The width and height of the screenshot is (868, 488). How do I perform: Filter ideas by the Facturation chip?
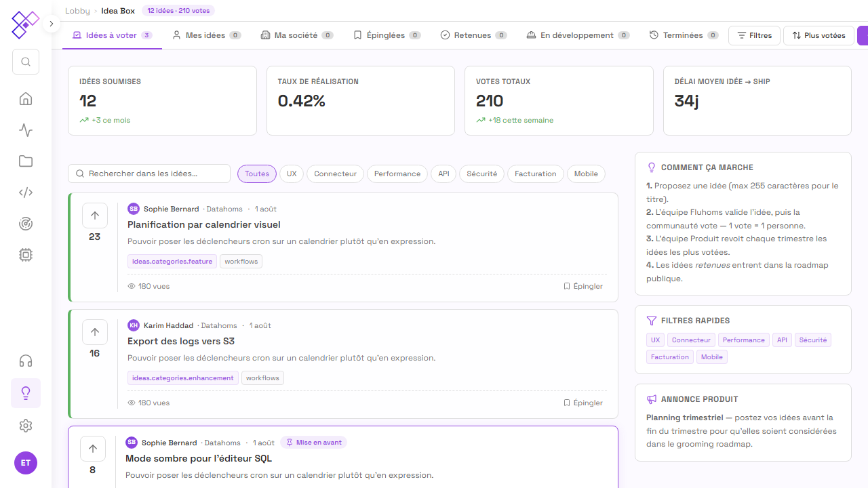[536, 174]
